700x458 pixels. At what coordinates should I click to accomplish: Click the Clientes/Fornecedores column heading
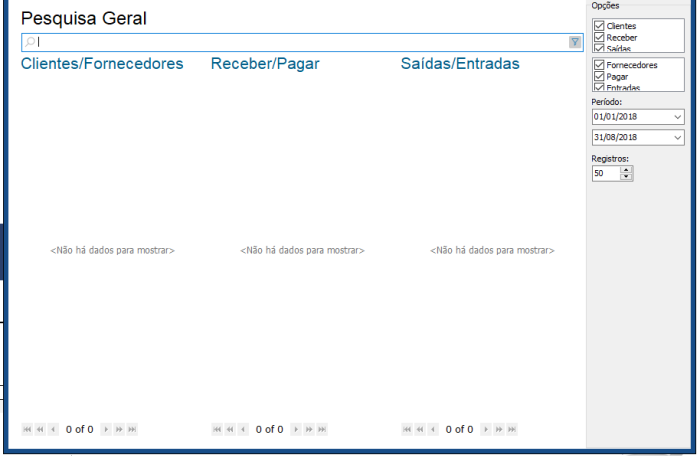(x=102, y=64)
